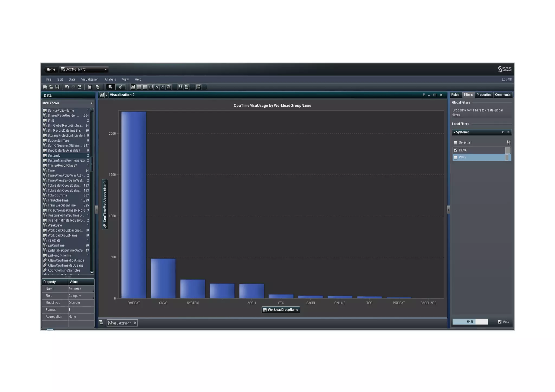Click the brush selection tool icon

point(120,87)
